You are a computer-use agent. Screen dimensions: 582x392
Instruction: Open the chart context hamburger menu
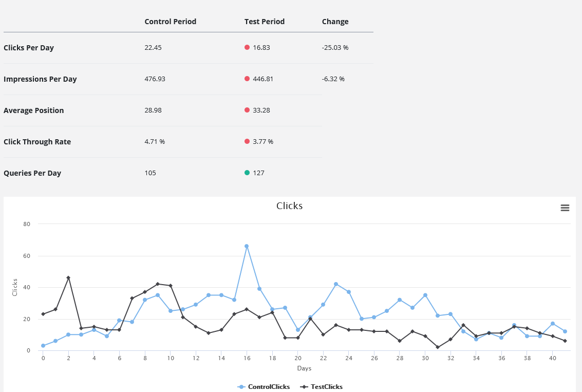click(565, 208)
